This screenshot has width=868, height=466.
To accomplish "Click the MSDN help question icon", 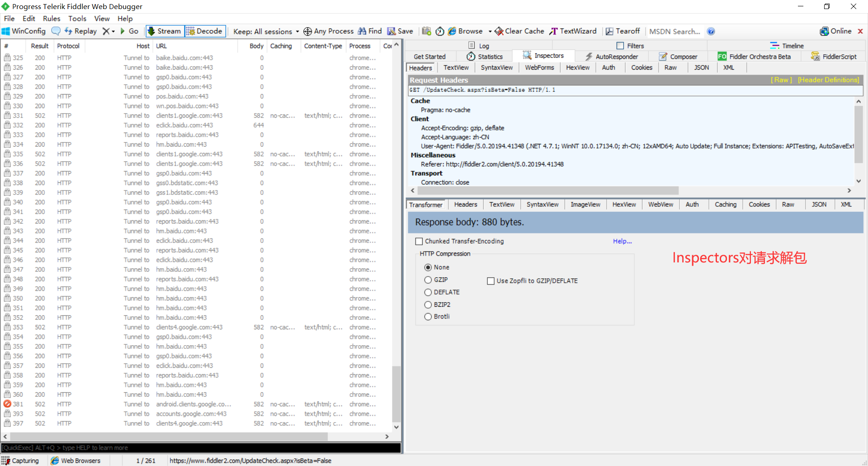I will coord(711,31).
